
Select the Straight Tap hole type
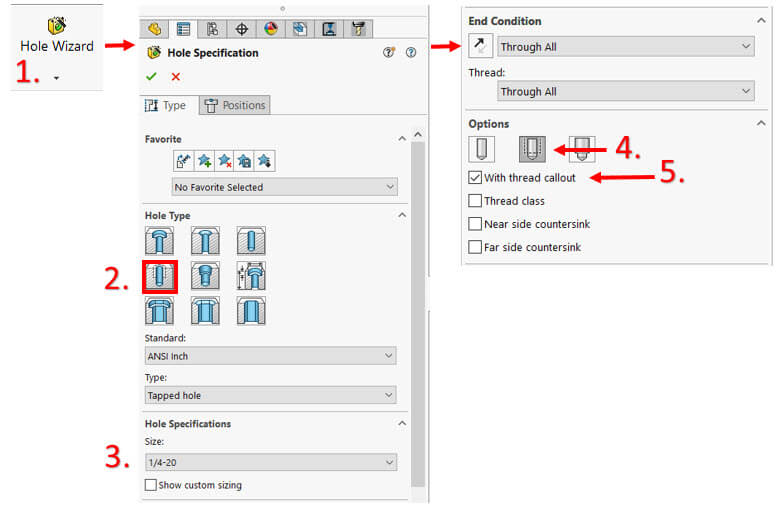tap(159, 276)
